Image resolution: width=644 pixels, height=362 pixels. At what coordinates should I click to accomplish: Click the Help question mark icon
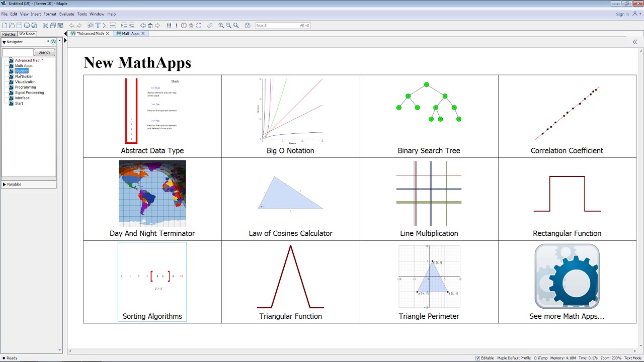click(x=248, y=25)
